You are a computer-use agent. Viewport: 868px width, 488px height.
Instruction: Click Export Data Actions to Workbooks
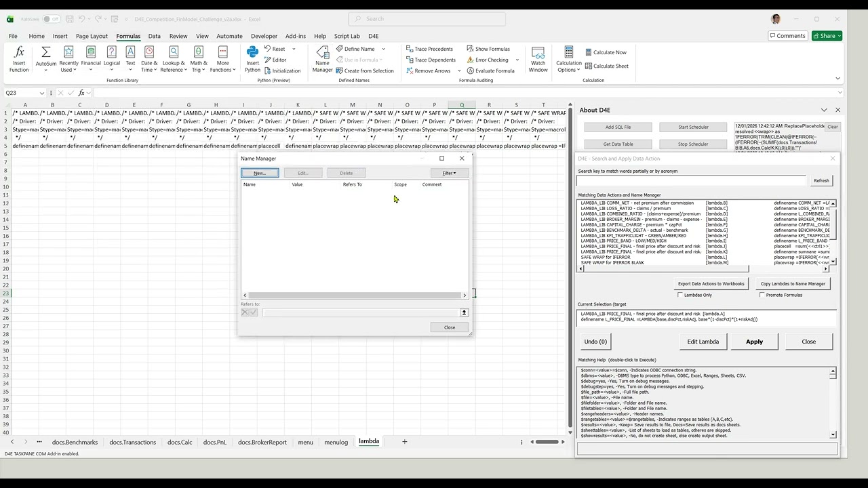point(711,284)
